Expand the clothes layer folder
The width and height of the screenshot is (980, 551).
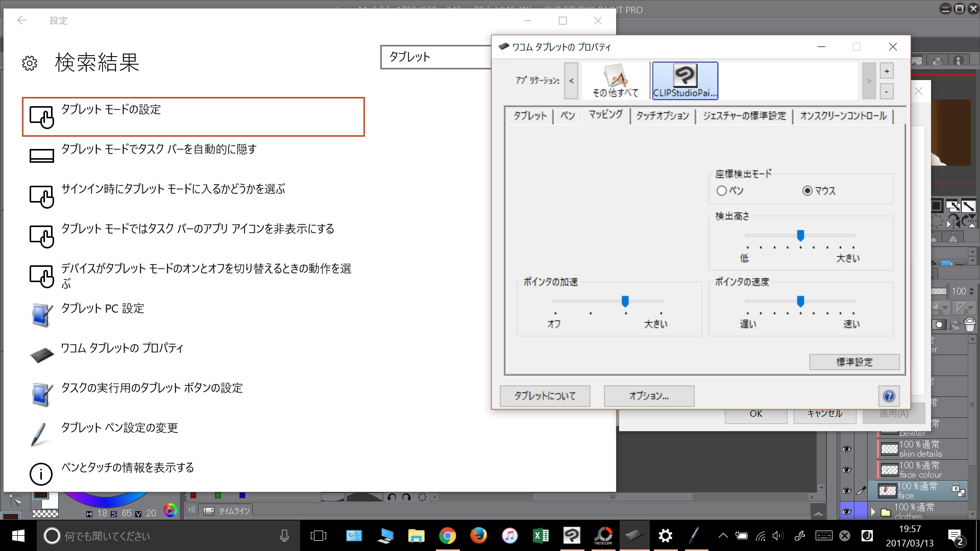873,512
